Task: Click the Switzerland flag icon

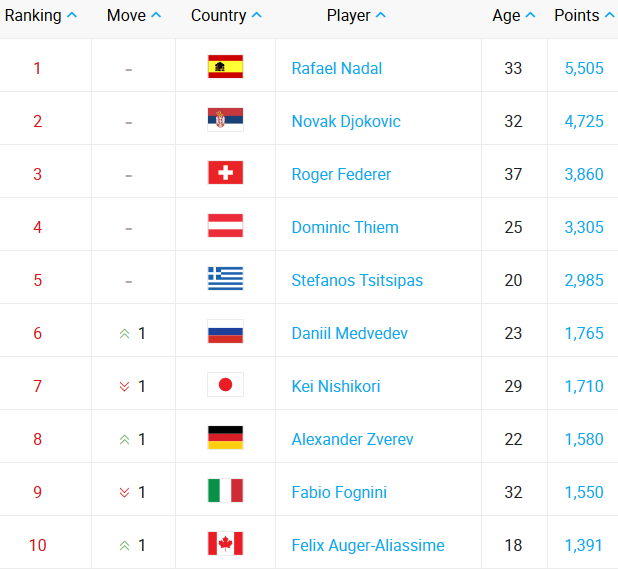Action: tap(225, 174)
